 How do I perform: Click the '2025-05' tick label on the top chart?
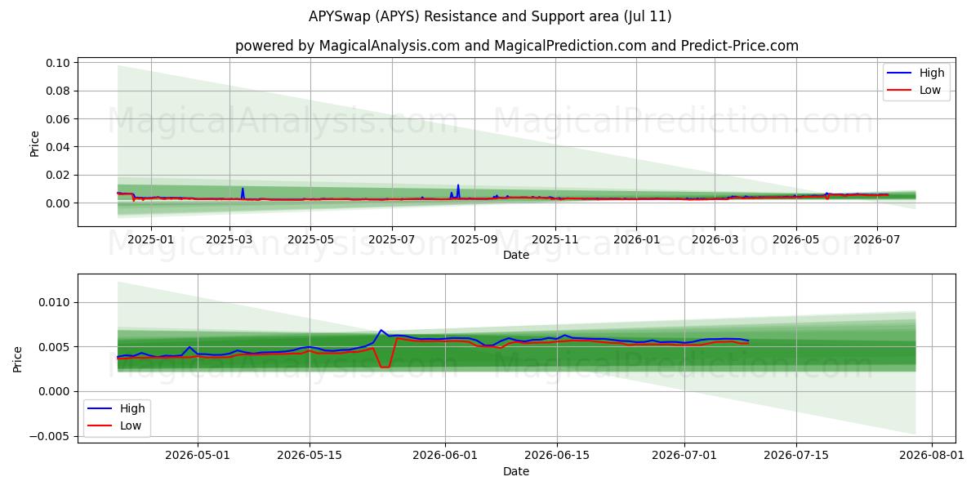pos(310,239)
